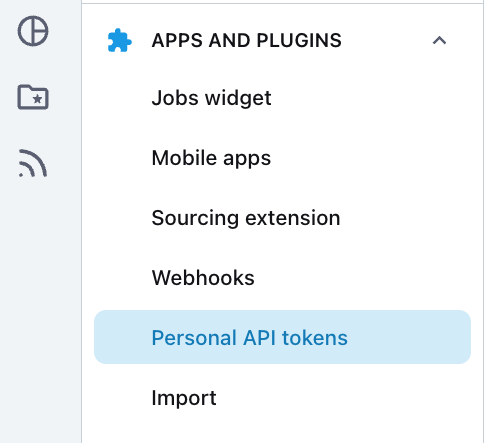Select the folder with star icon
This screenshot has width=484, height=443.
(x=33, y=97)
